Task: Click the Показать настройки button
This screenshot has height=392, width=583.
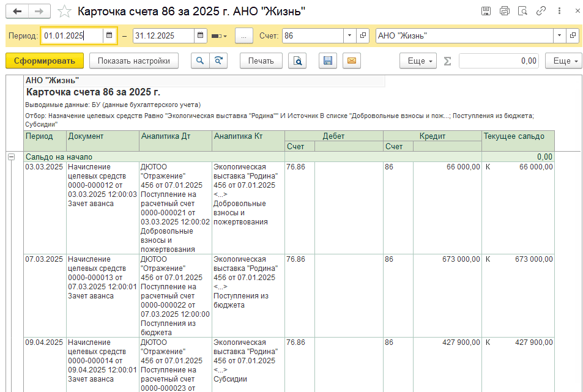Action: pos(133,61)
